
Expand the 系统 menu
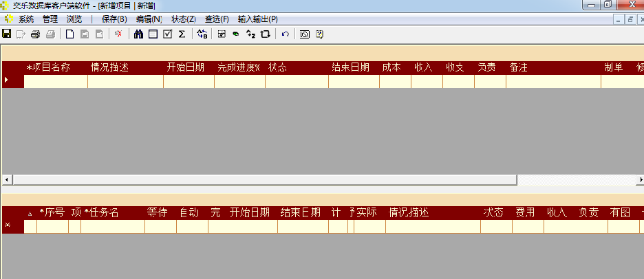pyautogui.click(x=26, y=19)
